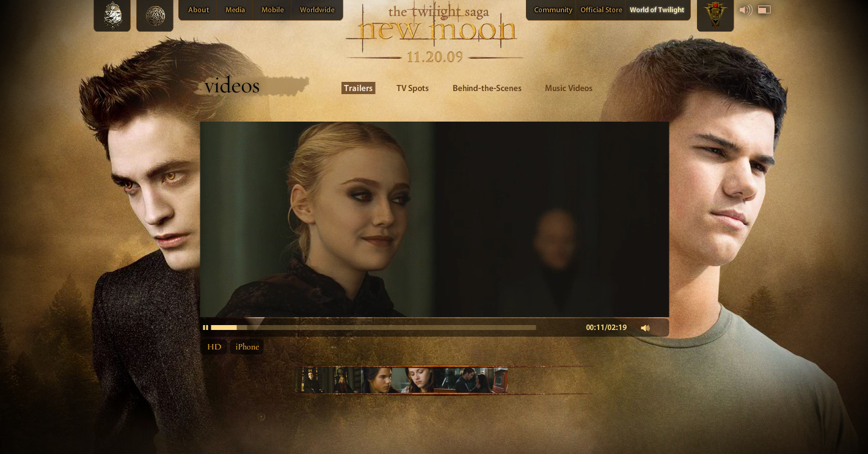Viewport: 868px width, 454px height.
Task: Toggle full screen icon beside top speaker
Action: [x=764, y=10]
